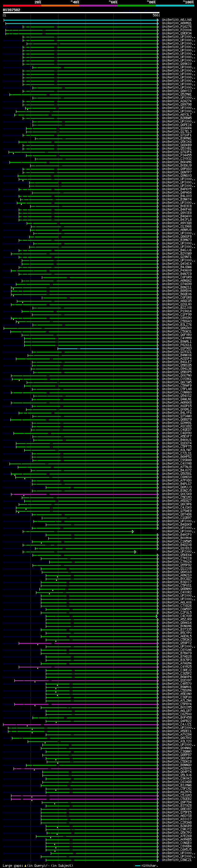
Task: Select the cyan alignment bar for Q1P9Q3
Action: (x=108, y=349)
